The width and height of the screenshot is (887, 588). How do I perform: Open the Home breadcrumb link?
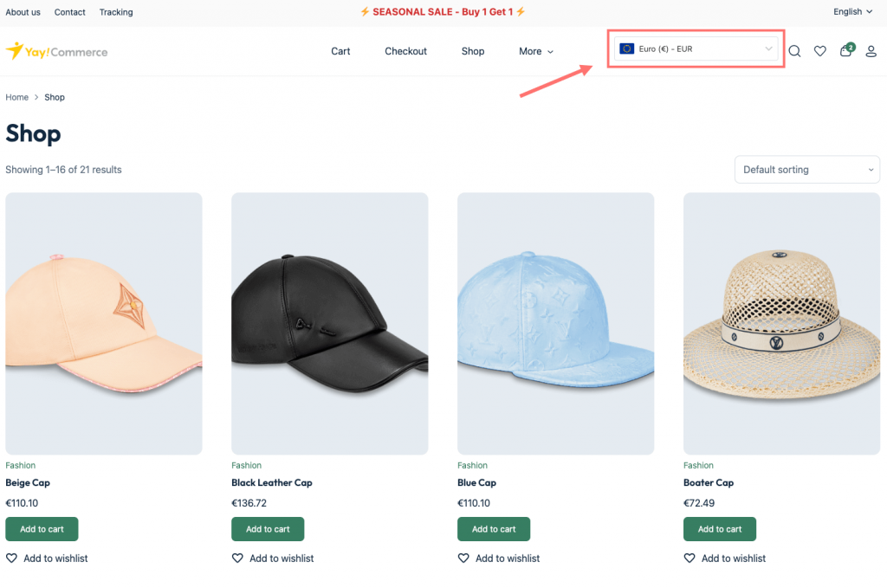[x=16, y=97]
